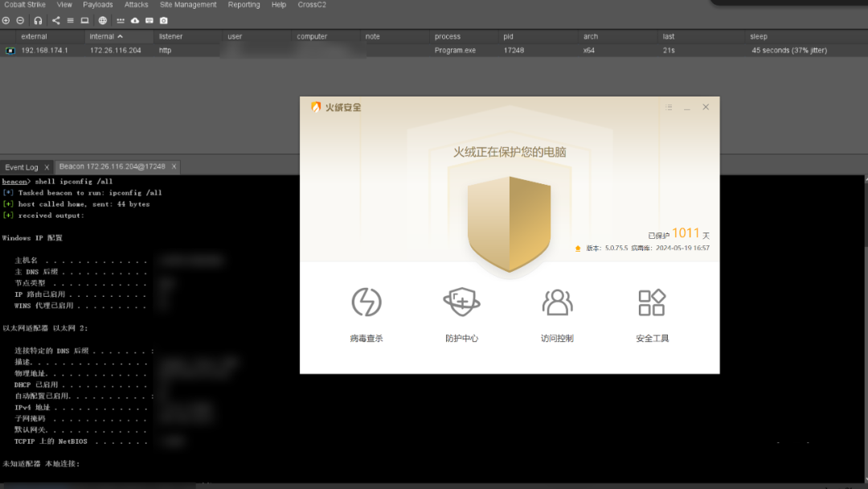Switch to the Event Log tab
The width and height of the screenshot is (868, 489).
point(22,167)
